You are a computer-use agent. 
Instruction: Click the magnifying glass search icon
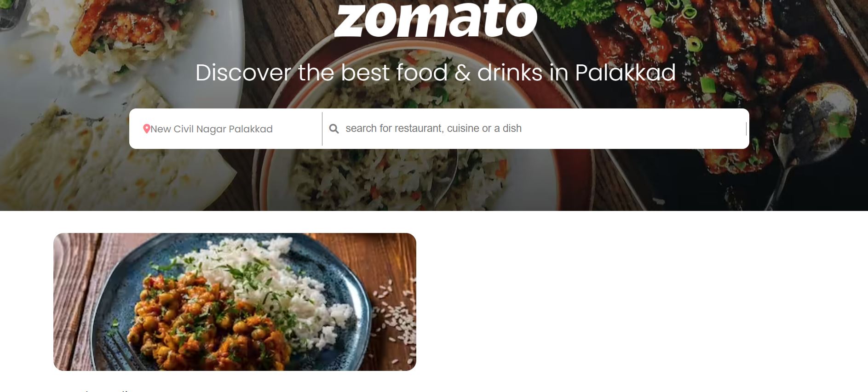(x=334, y=129)
